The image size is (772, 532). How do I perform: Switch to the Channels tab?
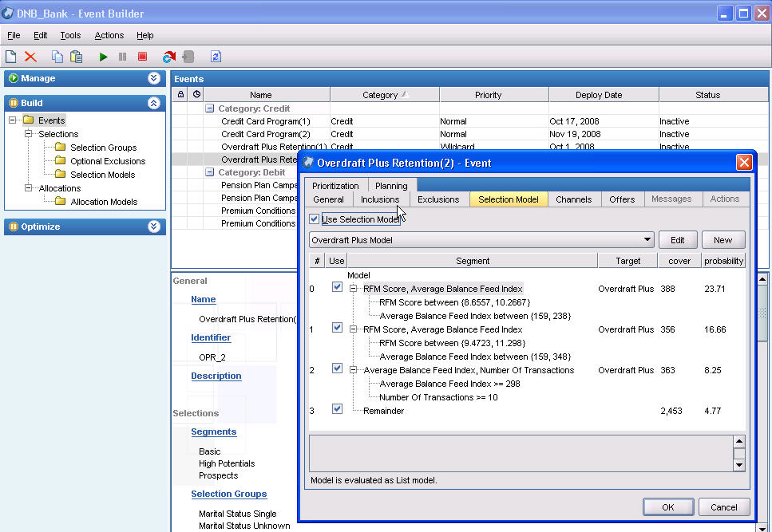pyautogui.click(x=573, y=199)
